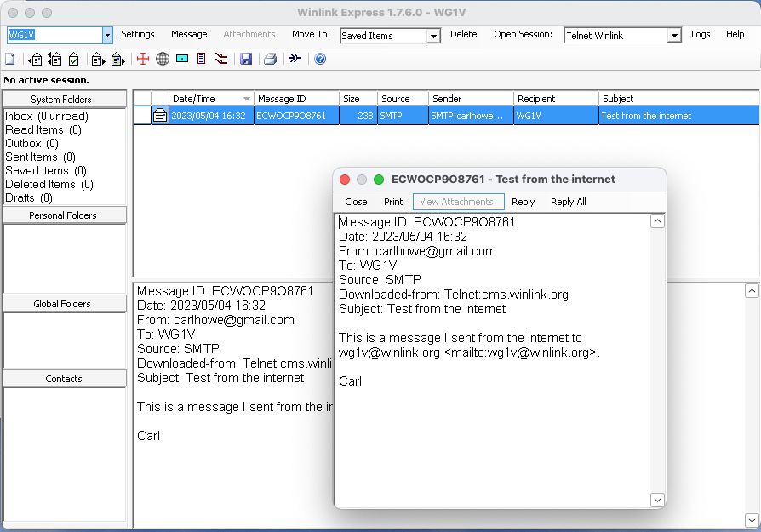Viewport: 761px width, 532px height.
Task: Open the Settings menu
Action: point(138,34)
